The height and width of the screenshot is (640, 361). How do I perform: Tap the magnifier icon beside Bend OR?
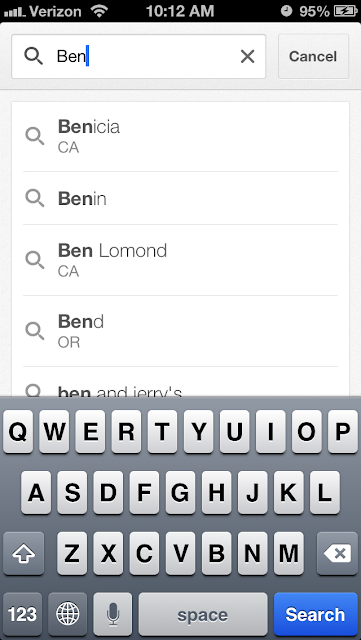(x=35, y=331)
